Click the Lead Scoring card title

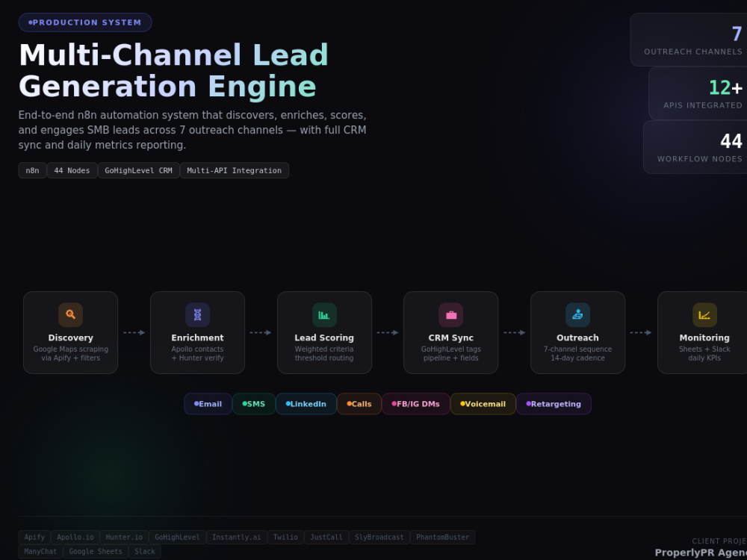[x=324, y=337]
